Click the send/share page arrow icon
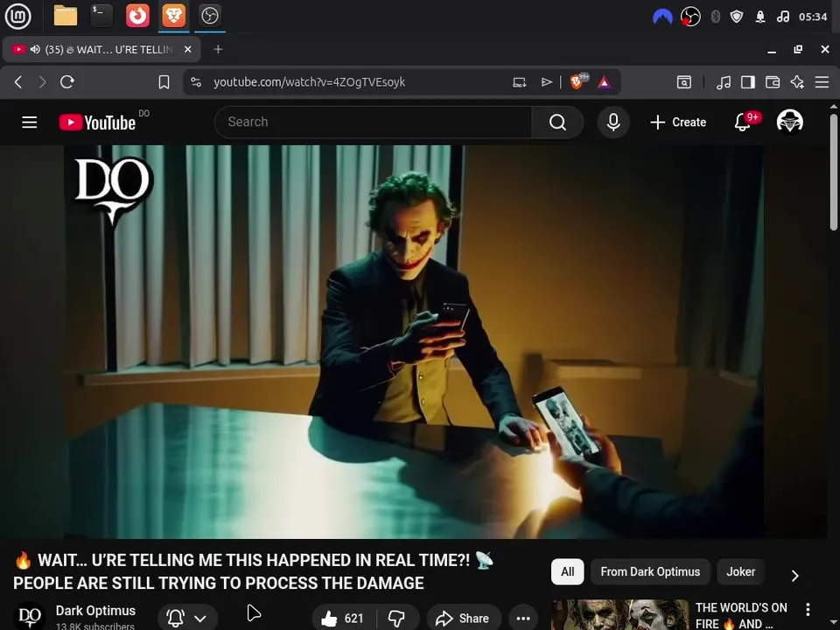 click(546, 82)
